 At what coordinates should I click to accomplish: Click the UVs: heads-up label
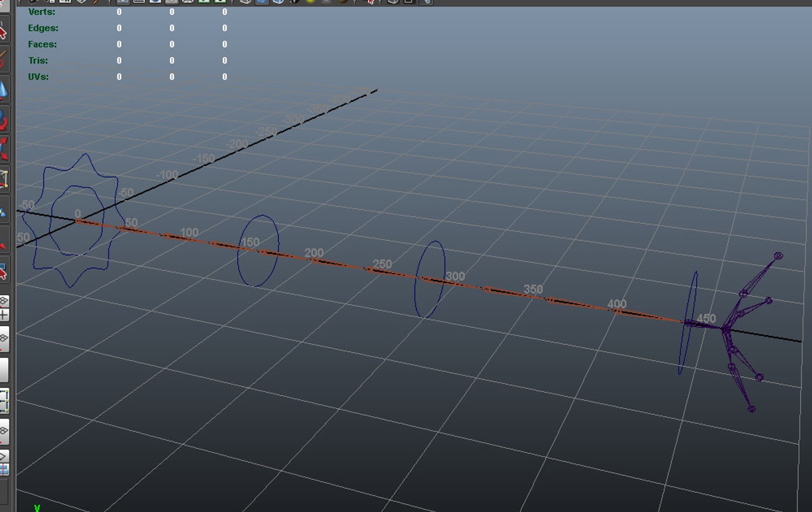click(x=38, y=77)
